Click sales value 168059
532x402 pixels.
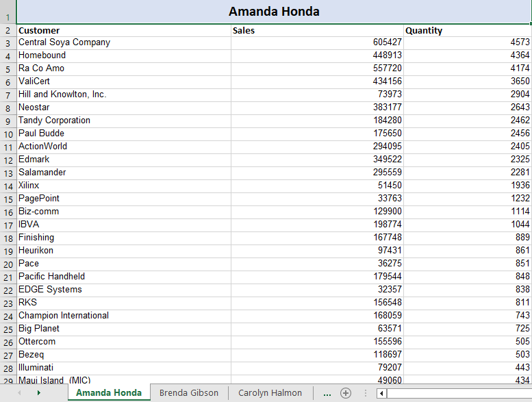317,316
